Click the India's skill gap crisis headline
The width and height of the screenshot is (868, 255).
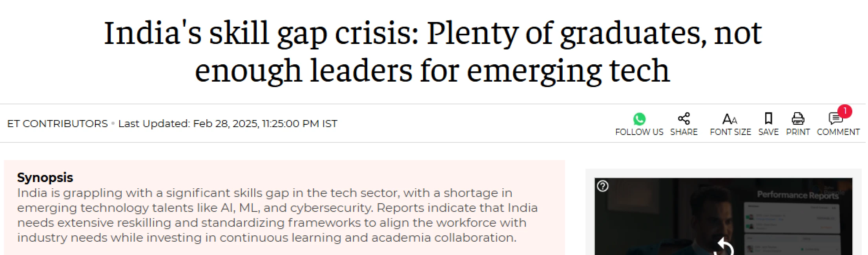[432, 51]
